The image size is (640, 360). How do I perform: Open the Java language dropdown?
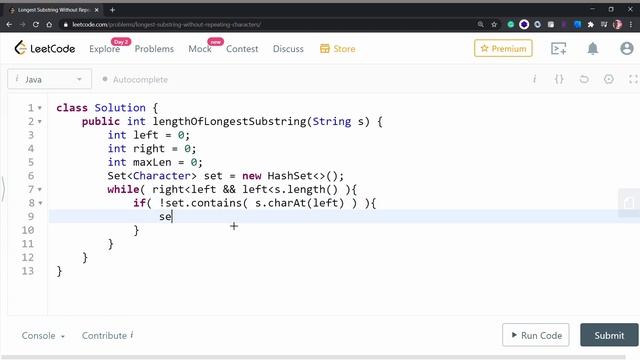point(49,79)
